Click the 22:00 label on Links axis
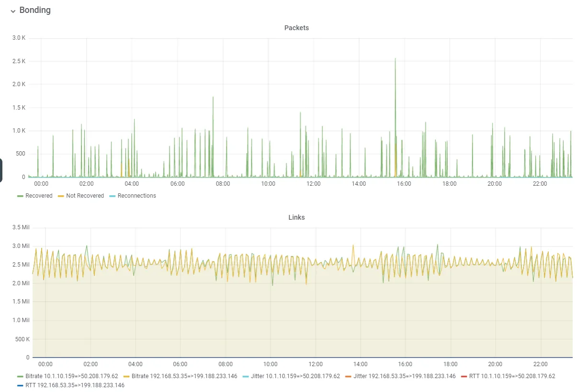The width and height of the screenshot is (588, 392). (x=540, y=364)
